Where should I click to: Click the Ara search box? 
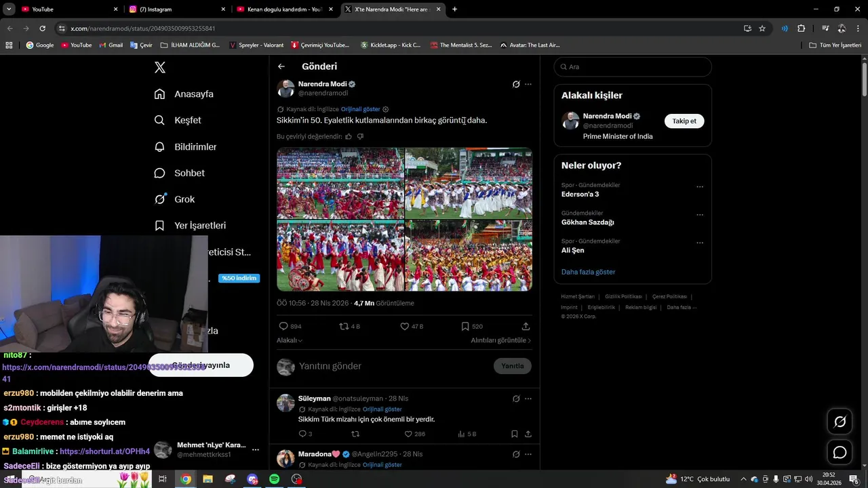point(633,66)
